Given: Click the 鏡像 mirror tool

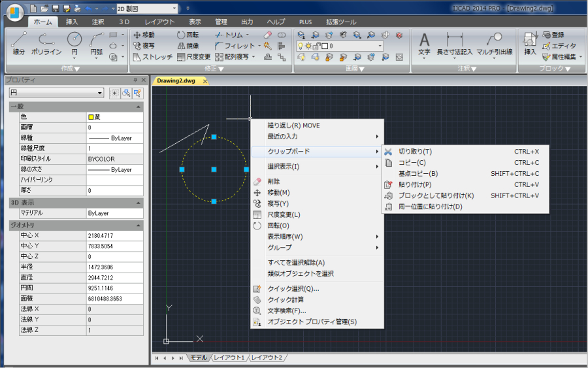Looking at the screenshot, I should tap(188, 46).
